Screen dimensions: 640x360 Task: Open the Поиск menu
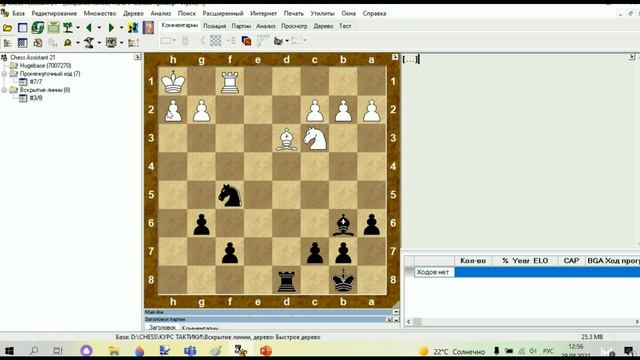(x=187, y=13)
